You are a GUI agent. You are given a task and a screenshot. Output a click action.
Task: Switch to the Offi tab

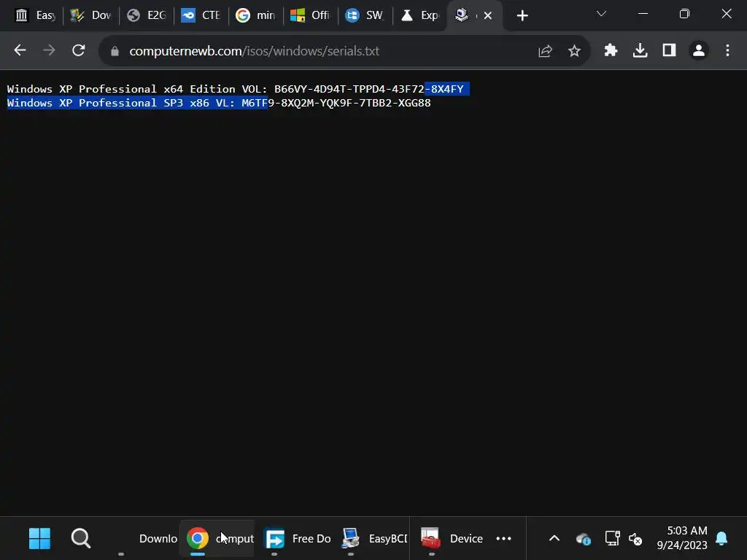[x=311, y=16]
